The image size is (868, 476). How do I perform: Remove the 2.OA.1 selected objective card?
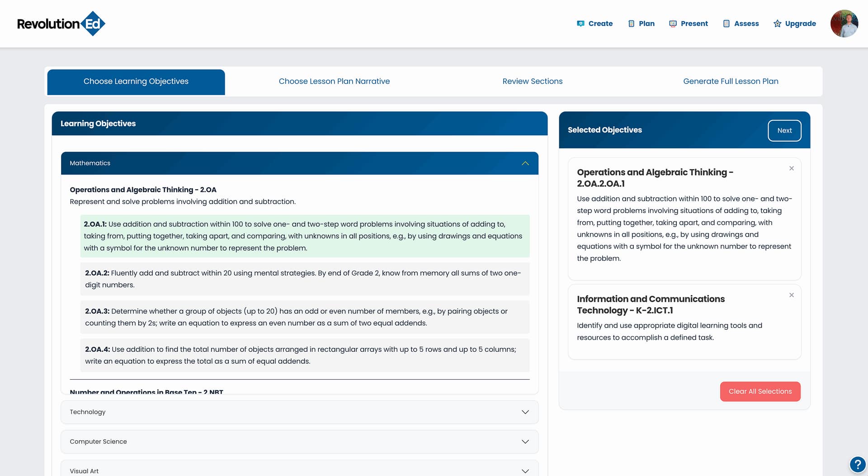(x=791, y=168)
